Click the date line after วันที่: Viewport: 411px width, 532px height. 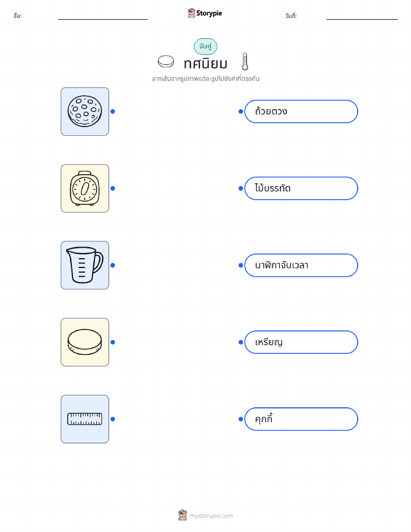click(362, 19)
